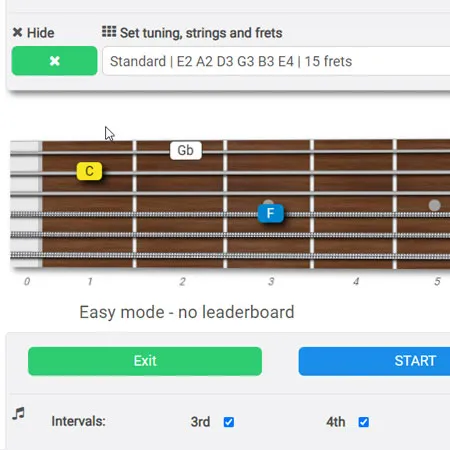Click the Exit button
This screenshot has width=450, height=450.
click(x=145, y=361)
